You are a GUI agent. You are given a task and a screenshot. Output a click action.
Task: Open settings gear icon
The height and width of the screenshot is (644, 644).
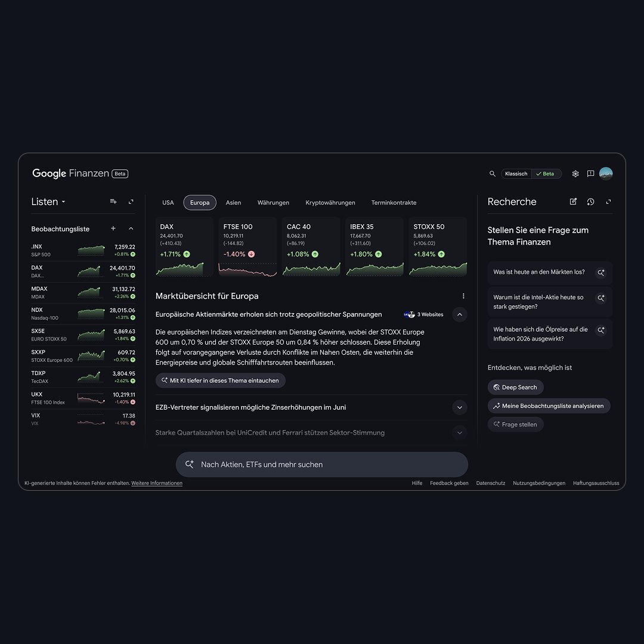(575, 174)
